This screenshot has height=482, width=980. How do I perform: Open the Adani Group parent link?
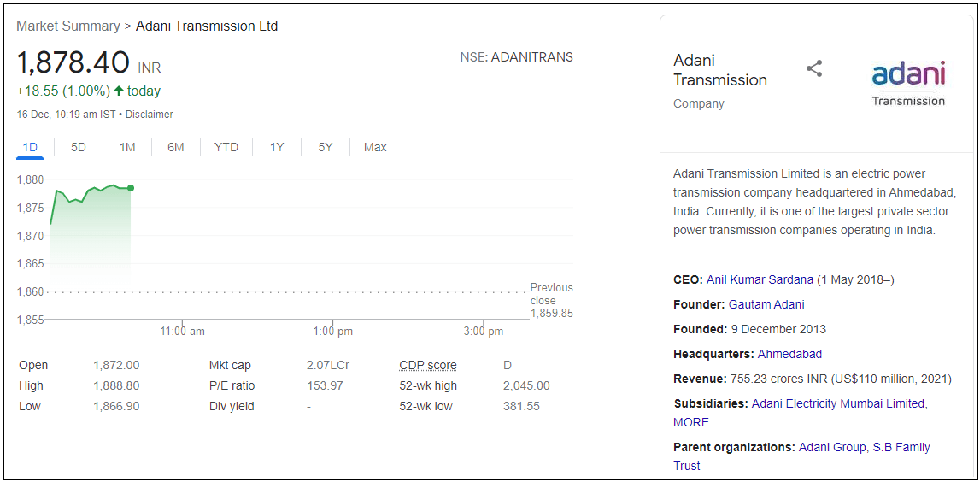pos(832,447)
